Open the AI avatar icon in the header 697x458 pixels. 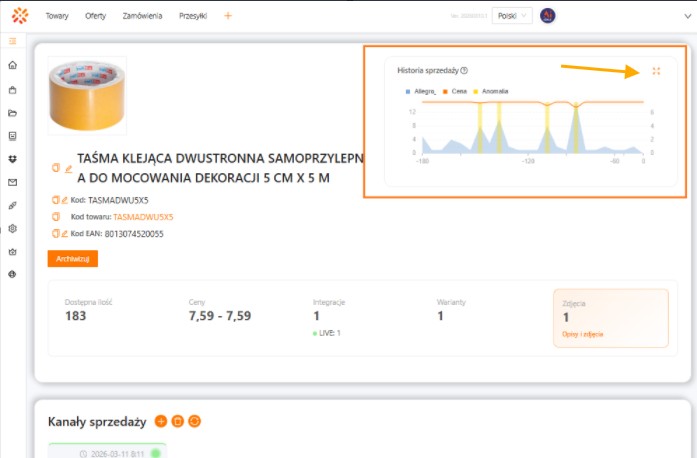click(x=548, y=16)
